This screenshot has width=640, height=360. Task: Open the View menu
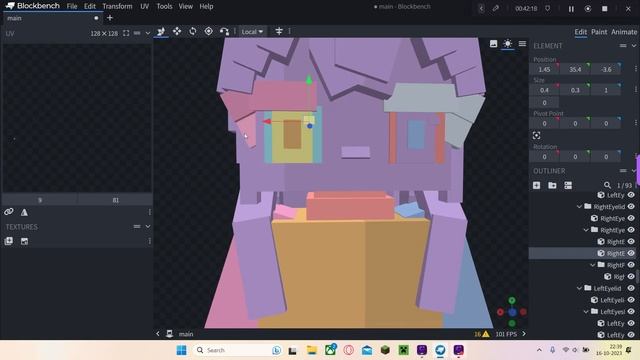(185, 7)
